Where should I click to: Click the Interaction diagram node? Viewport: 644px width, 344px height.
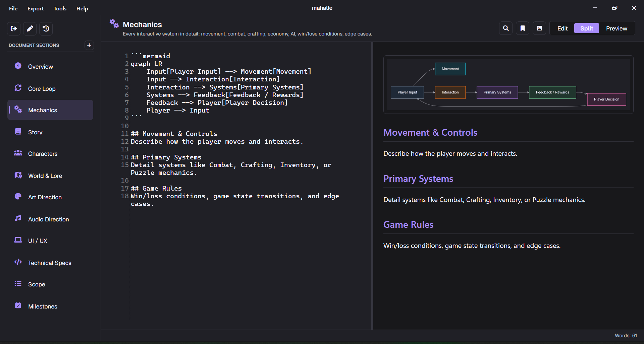tap(450, 92)
